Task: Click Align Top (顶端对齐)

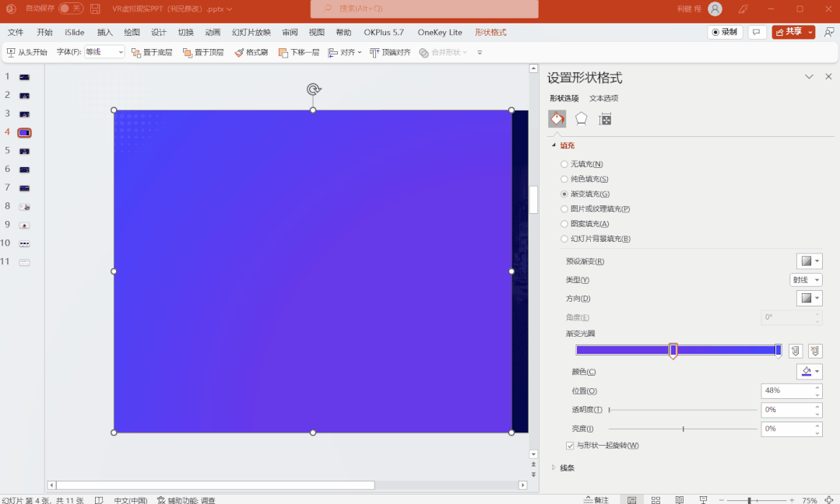Action: click(390, 52)
